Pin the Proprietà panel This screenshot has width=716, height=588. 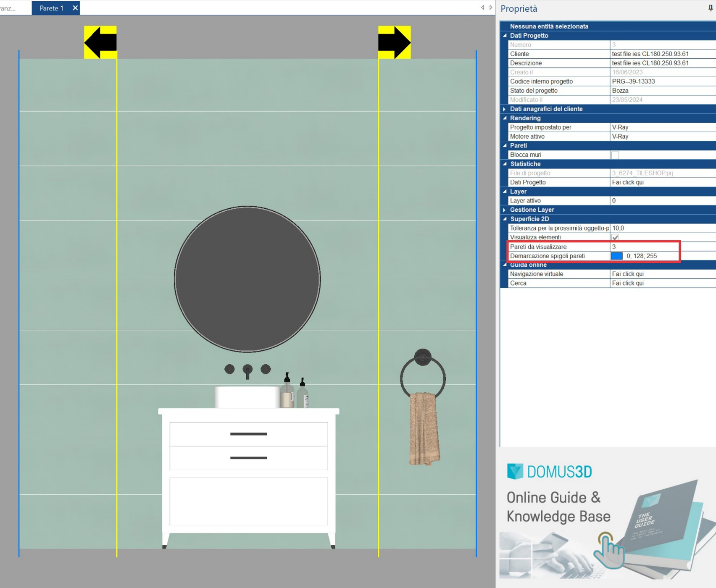tap(710, 8)
